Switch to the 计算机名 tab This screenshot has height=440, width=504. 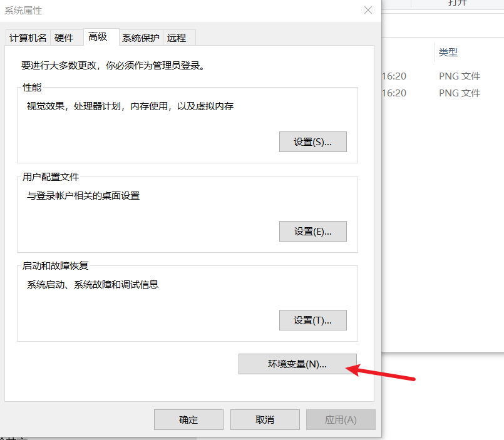(28, 38)
